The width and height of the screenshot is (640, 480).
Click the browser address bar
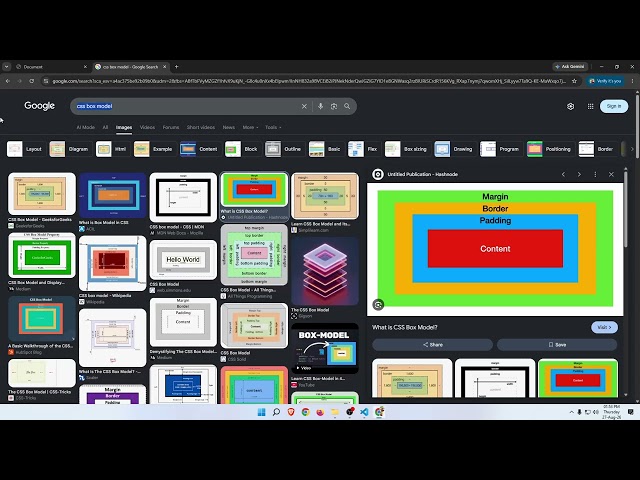coord(308,81)
